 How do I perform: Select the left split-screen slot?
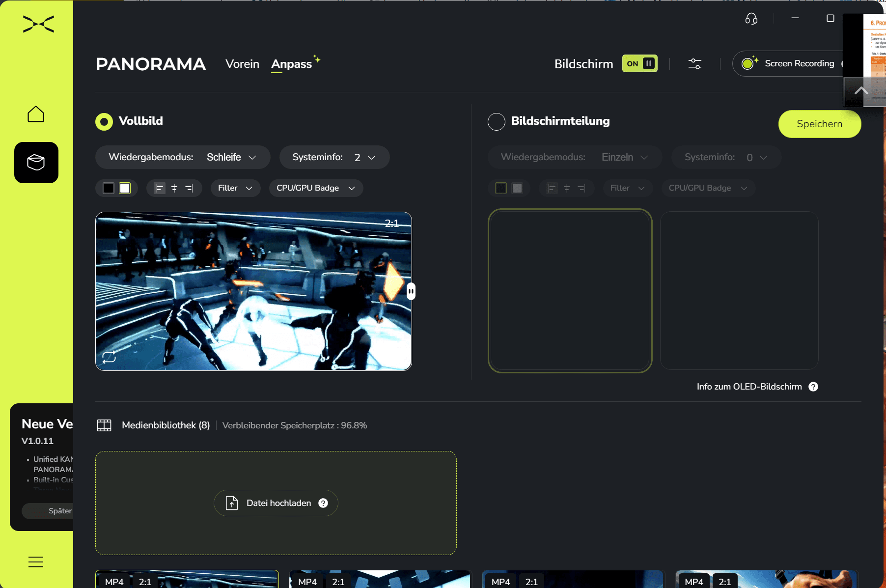pos(570,291)
